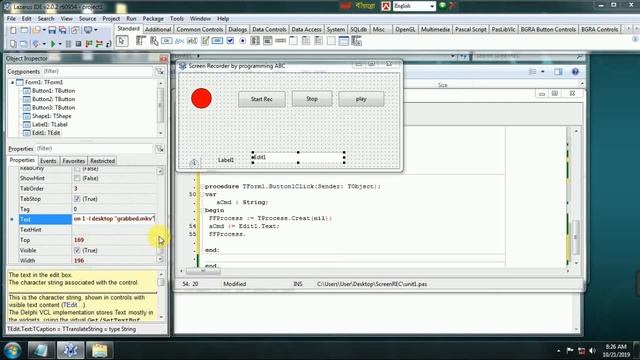Pick the TActionList component icon

pyautogui.click(x=356, y=41)
